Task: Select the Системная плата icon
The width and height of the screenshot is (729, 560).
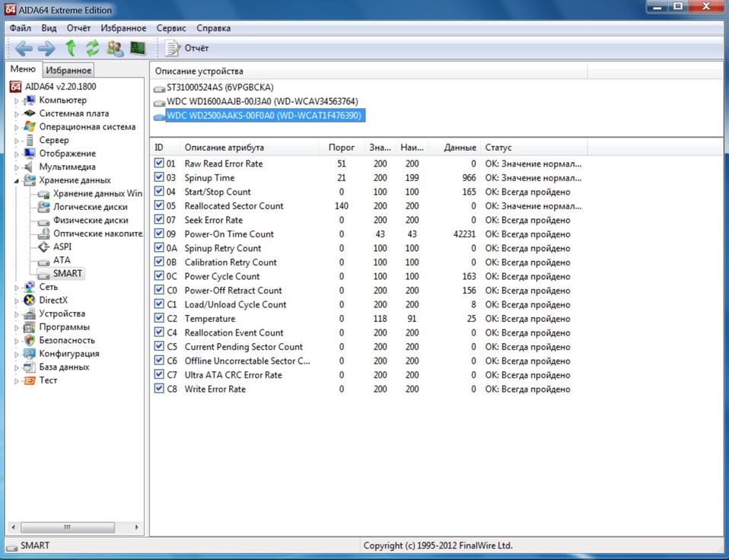Action: tap(29, 113)
